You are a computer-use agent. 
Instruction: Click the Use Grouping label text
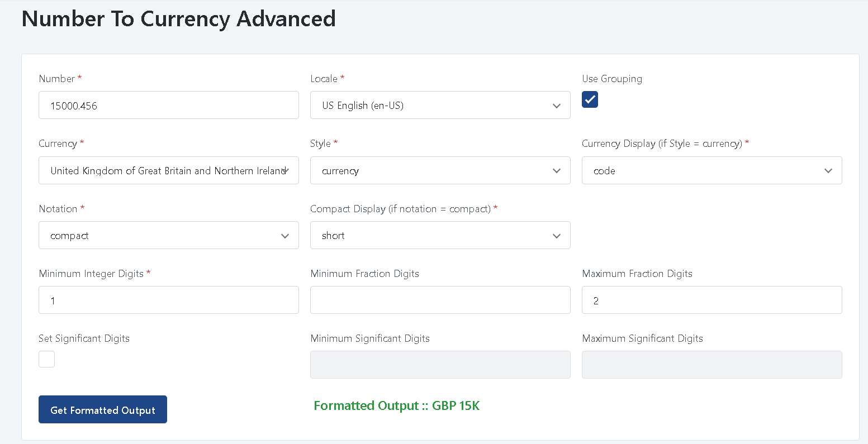coord(611,79)
